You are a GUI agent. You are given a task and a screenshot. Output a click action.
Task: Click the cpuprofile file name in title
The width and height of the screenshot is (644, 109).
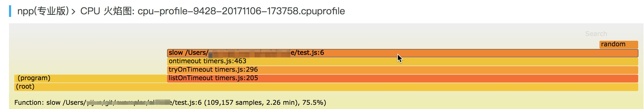(241, 11)
